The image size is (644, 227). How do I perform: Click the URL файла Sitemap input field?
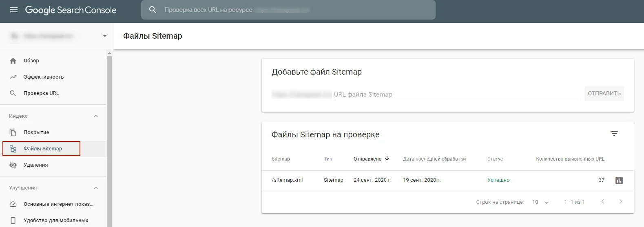click(x=455, y=95)
